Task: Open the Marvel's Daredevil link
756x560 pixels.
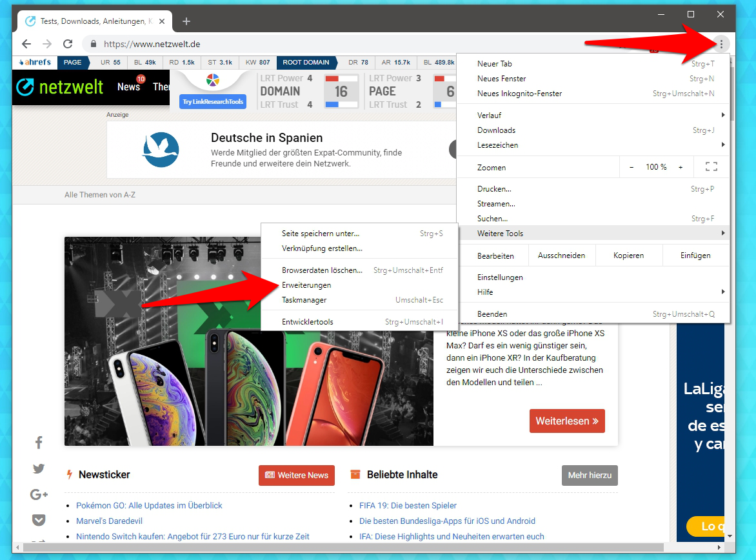Action: tap(110, 521)
